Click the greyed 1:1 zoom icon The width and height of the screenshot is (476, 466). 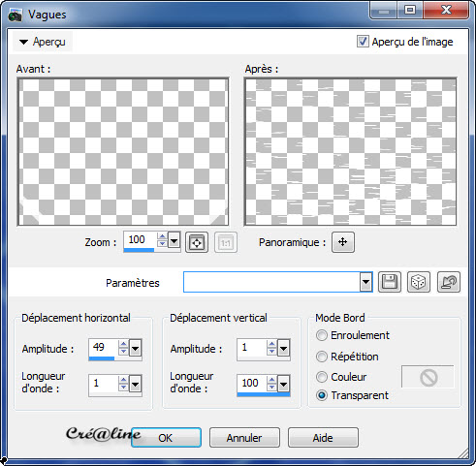coord(226,242)
